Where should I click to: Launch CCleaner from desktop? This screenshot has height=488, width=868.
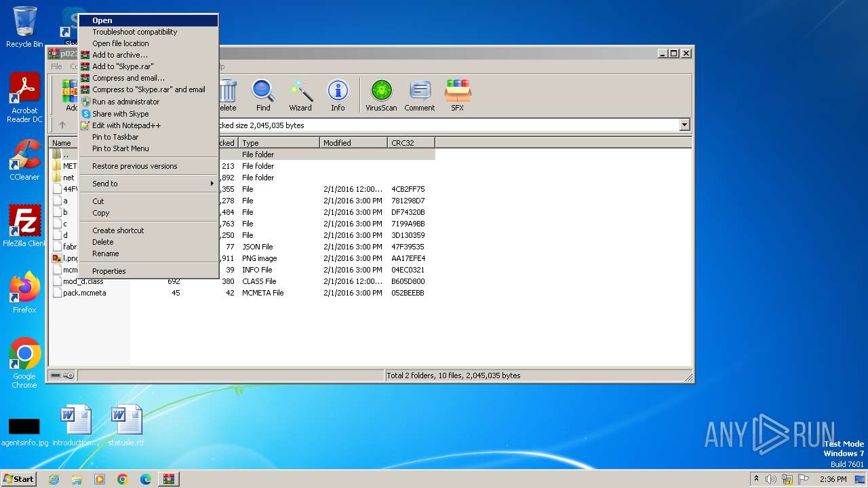tap(24, 160)
